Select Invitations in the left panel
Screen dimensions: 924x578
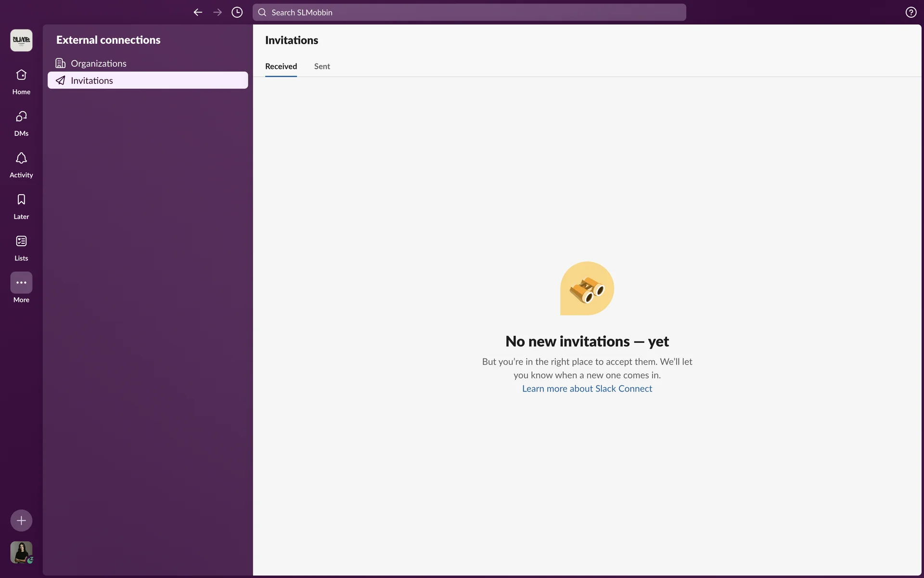(x=92, y=80)
